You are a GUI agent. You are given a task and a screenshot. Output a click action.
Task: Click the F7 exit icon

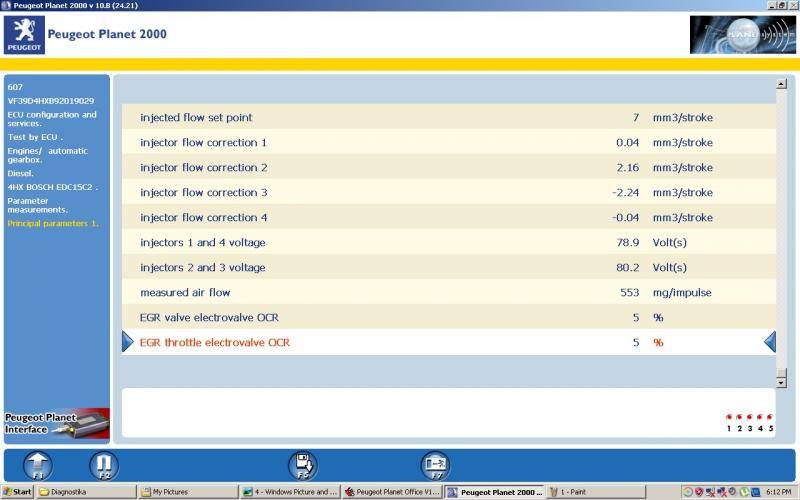tap(436, 465)
